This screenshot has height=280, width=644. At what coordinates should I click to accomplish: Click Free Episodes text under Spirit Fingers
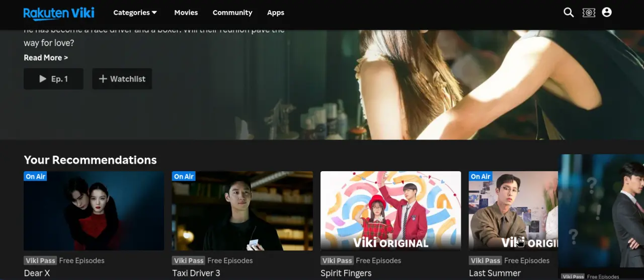tap(378, 261)
